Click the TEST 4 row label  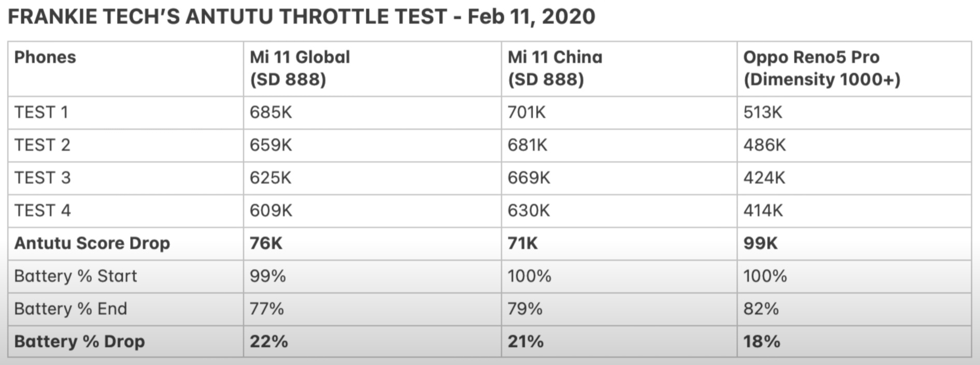pos(42,210)
